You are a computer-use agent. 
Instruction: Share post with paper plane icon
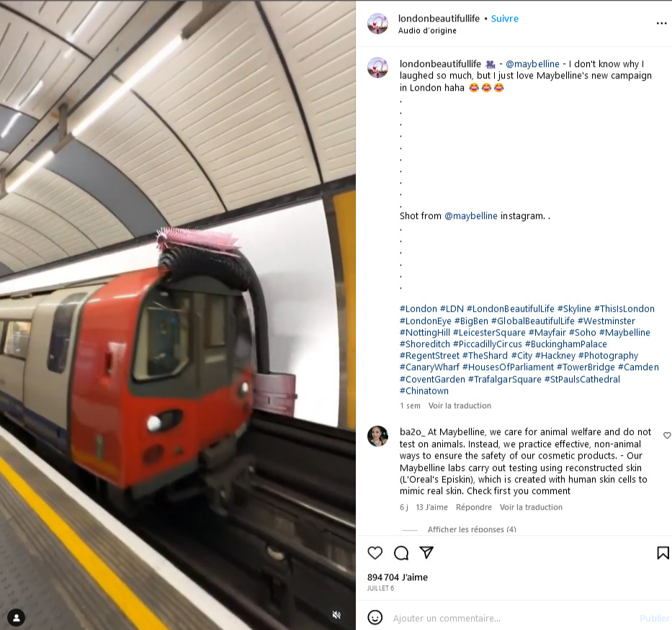(x=426, y=552)
